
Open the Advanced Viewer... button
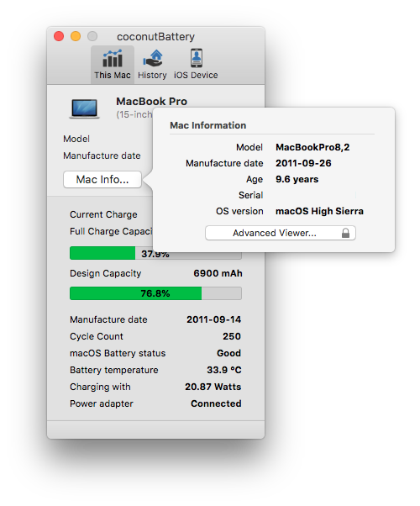(x=281, y=233)
